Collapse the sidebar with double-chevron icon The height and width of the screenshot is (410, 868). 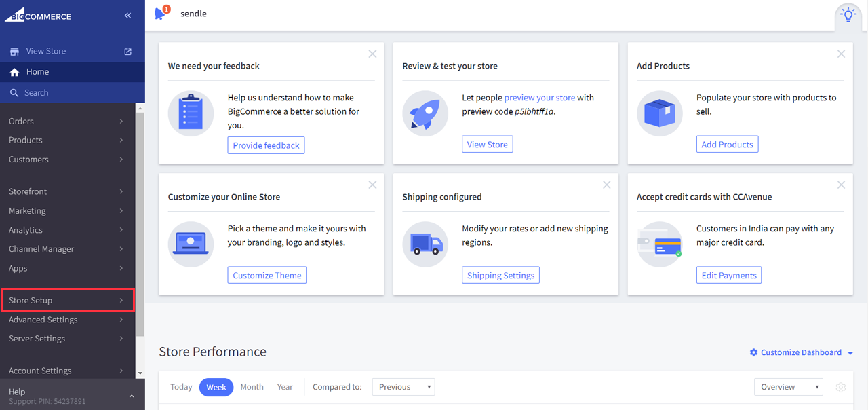click(x=127, y=16)
